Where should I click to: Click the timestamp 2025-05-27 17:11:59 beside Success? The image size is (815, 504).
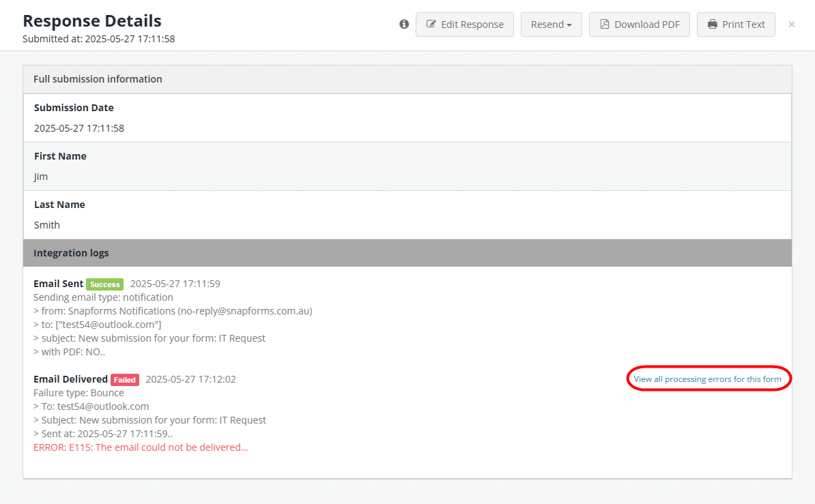coord(175,284)
